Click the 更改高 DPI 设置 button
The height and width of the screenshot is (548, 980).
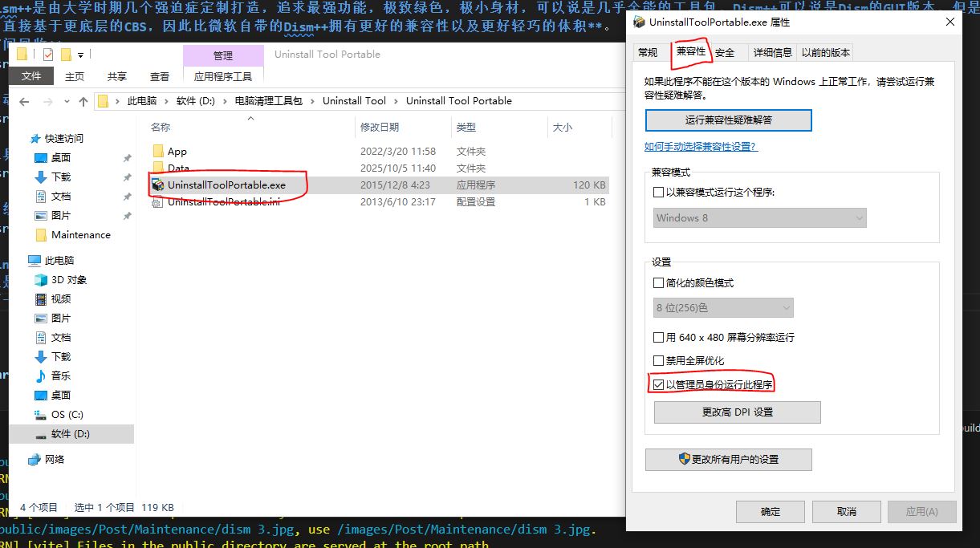point(737,412)
